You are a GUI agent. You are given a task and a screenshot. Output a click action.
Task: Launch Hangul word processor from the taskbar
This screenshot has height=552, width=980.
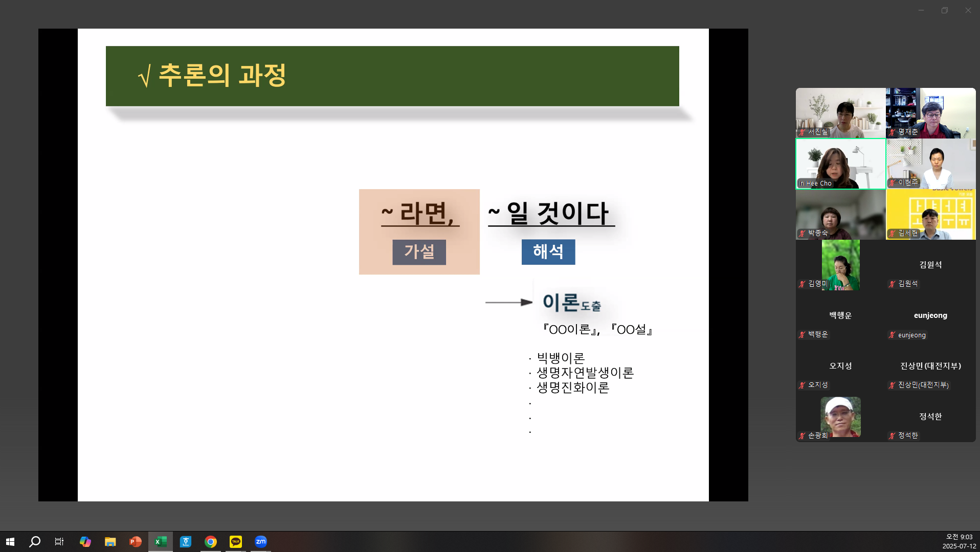[185, 541]
